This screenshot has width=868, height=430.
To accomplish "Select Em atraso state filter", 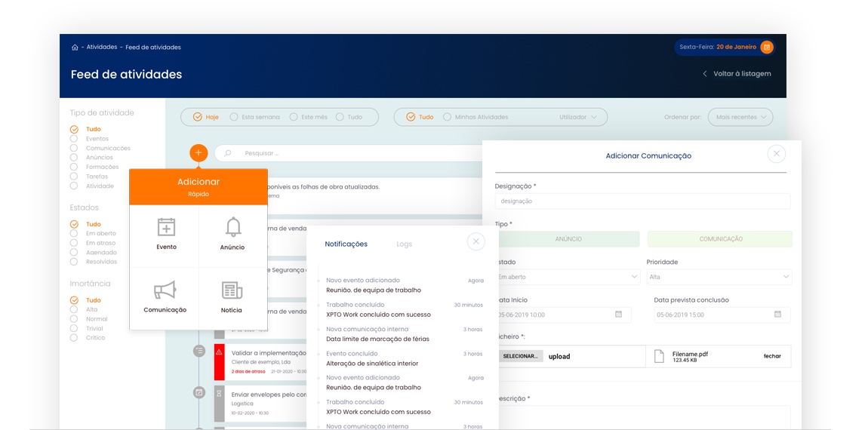I will coord(93,243).
